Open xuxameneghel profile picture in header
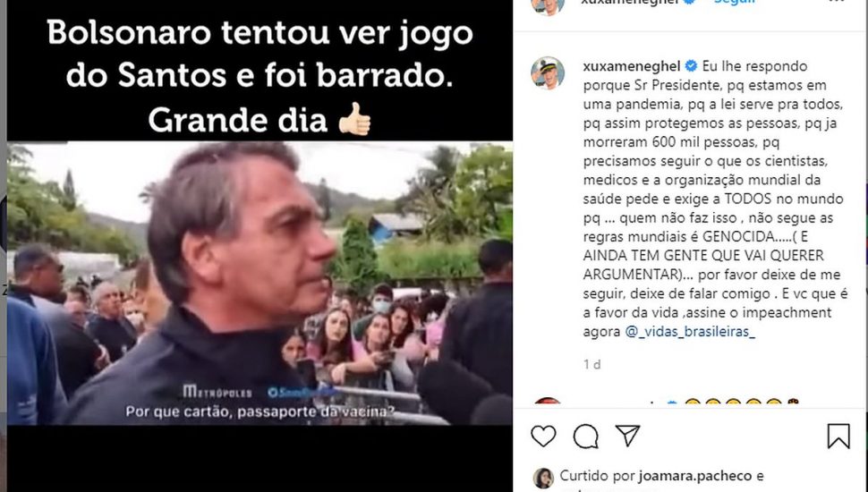This screenshot has width=868, height=492. (x=548, y=5)
